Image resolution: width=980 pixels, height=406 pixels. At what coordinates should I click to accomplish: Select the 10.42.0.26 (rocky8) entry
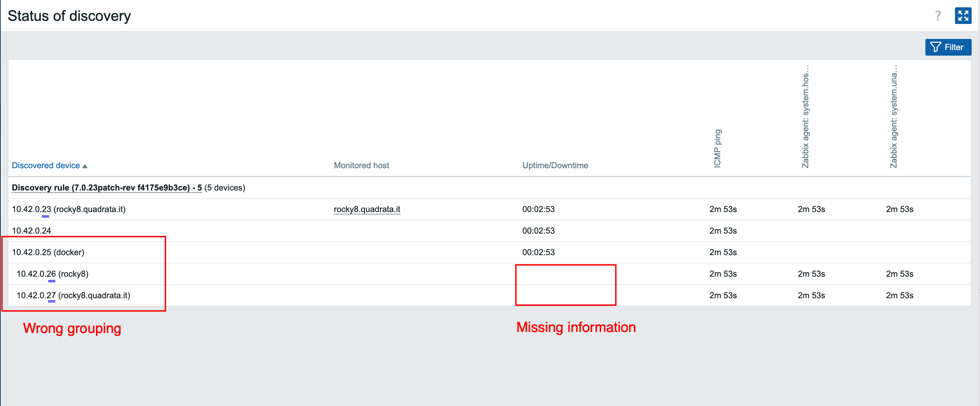click(53, 274)
